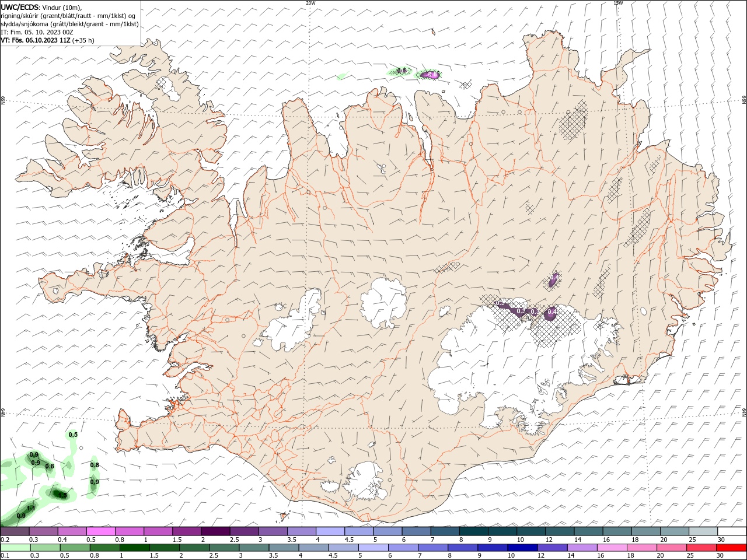Pick the red swatch ending the lower color scale
This screenshot has width=747, height=560.
pyautogui.click(x=731, y=548)
